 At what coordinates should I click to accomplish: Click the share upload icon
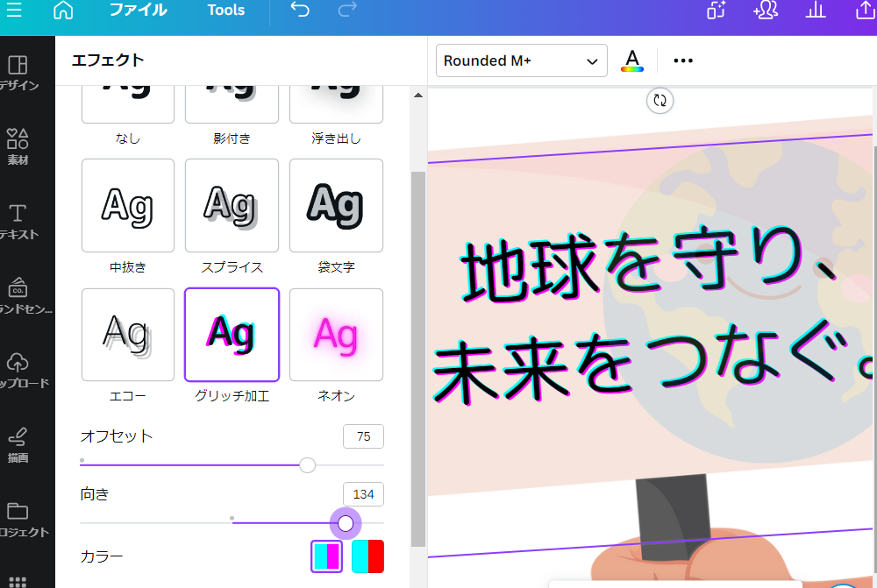866,10
